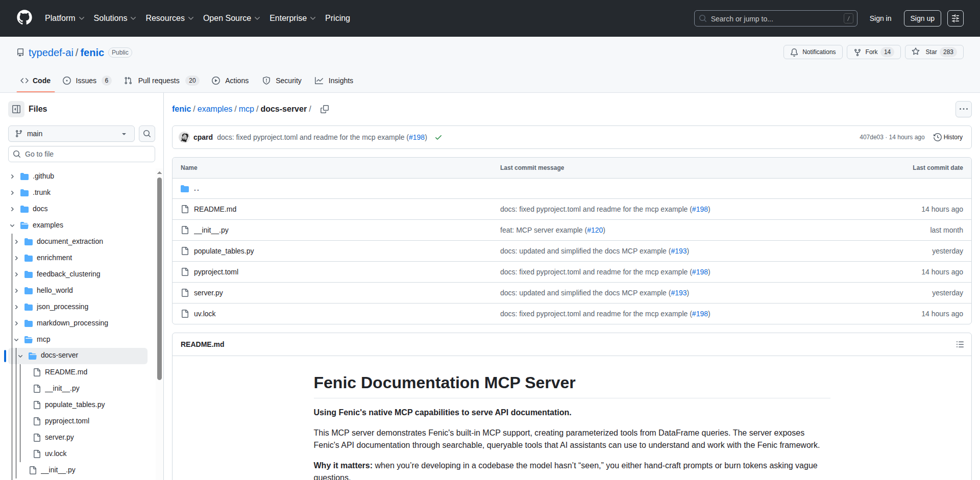980x480 pixels.
Task: Expand the enrichment folder chevron
Action: (16, 258)
